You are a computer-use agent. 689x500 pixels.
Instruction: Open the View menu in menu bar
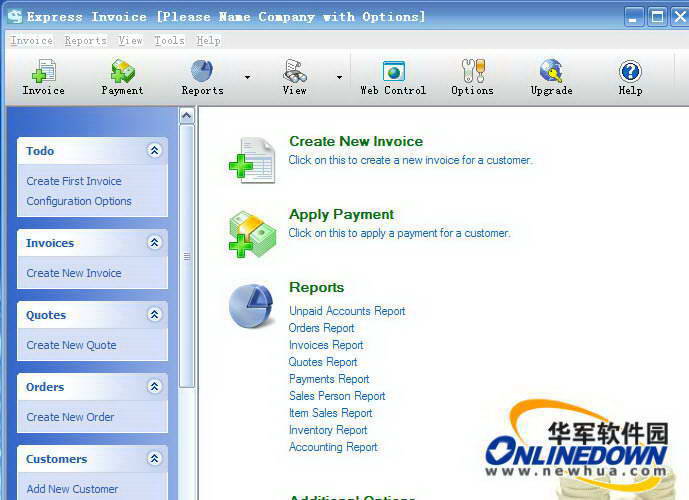131,40
